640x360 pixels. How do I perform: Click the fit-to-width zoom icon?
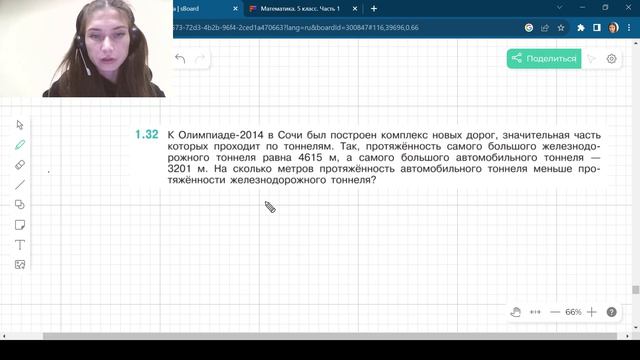coord(535,312)
